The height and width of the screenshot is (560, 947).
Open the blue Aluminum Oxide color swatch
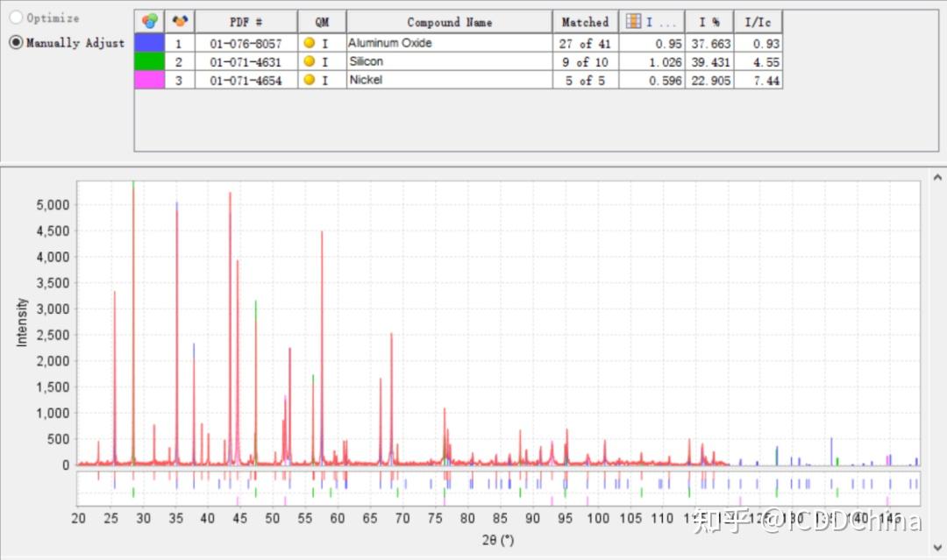tap(150, 43)
